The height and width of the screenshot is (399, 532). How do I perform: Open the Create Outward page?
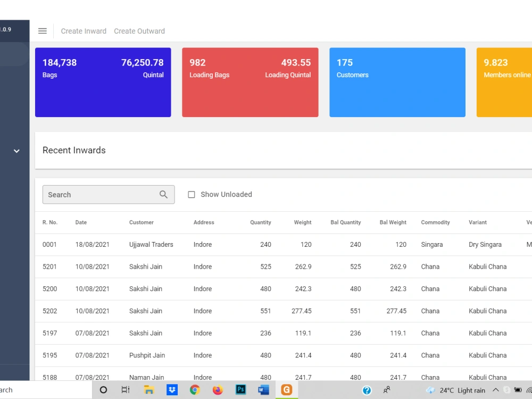tap(139, 31)
